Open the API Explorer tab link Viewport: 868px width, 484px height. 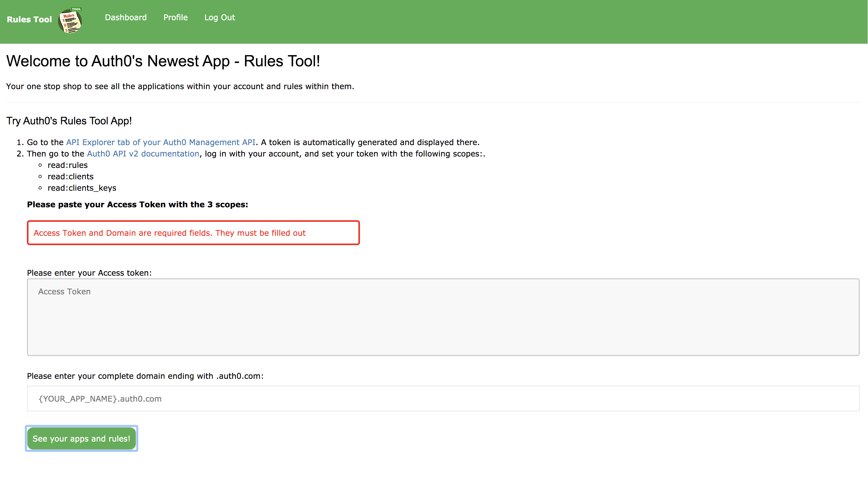[x=160, y=142]
